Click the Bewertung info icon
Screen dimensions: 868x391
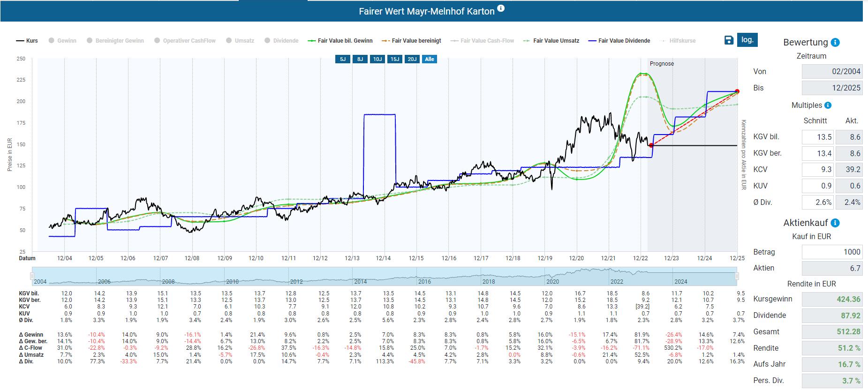(x=835, y=43)
